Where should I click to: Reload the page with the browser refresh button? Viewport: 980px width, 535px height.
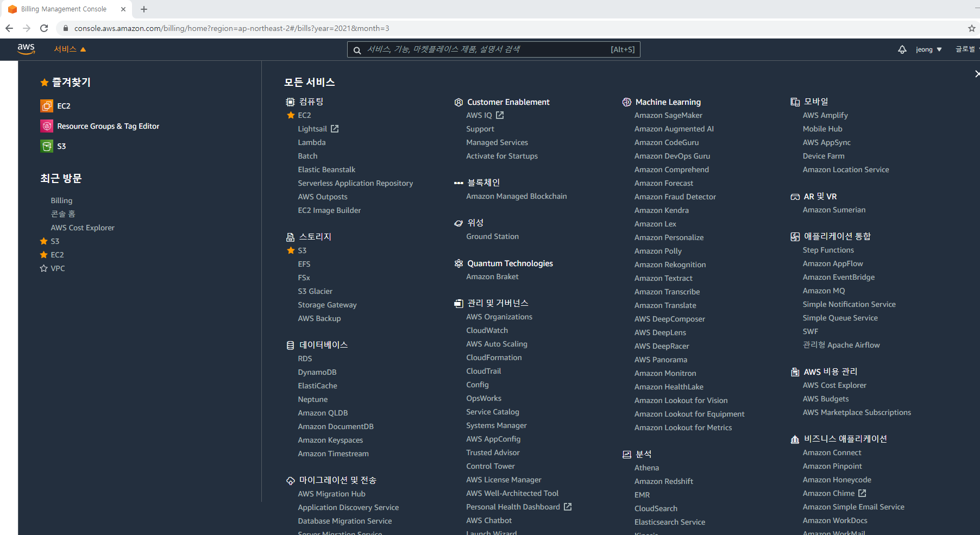[44, 28]
